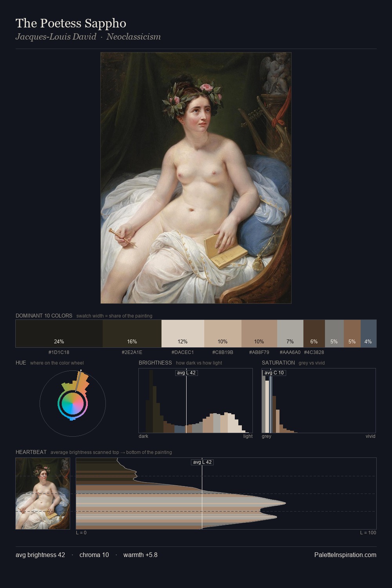Screen dimensions: 392x588
Task: Click the 'HEARTBEAT' section heading
Action: click(x=31, y=452)
